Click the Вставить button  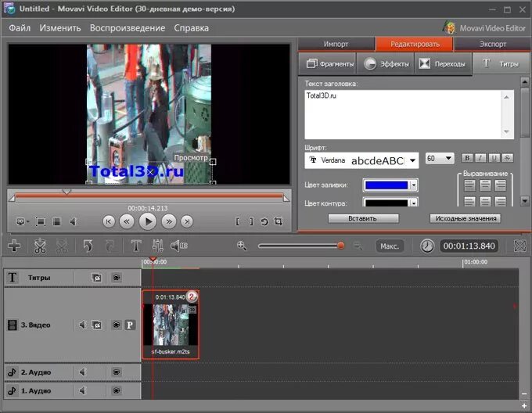pos(363,218)
